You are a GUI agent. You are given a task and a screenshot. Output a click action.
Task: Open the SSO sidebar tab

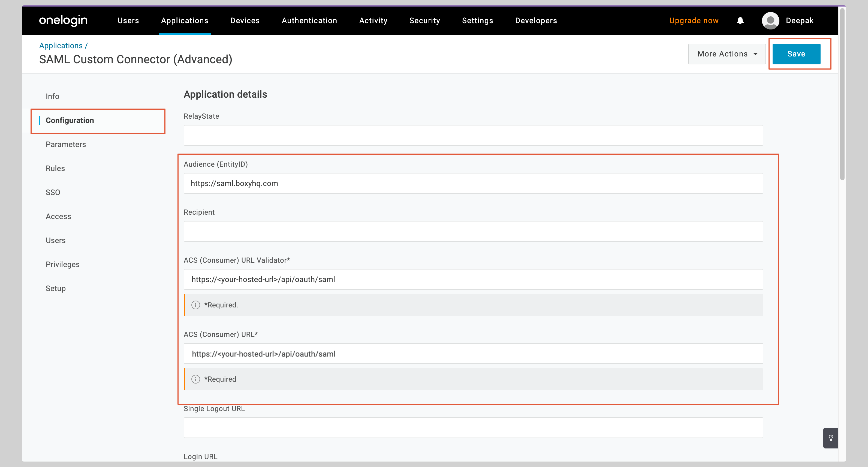53,192
